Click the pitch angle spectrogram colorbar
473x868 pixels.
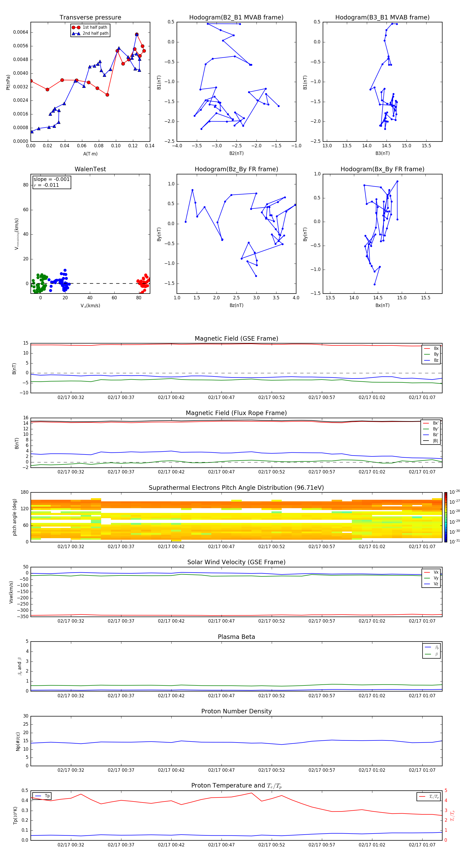click(446, 517)
